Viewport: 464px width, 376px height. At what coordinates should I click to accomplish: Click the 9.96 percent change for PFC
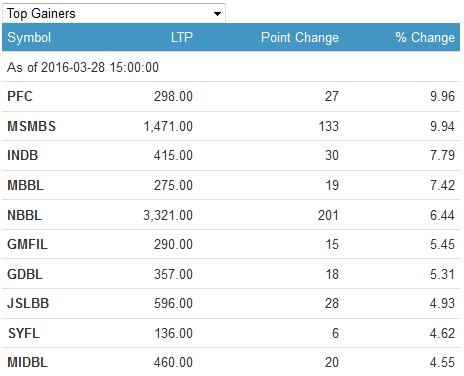pyautogui.click(x=442, y=96)
